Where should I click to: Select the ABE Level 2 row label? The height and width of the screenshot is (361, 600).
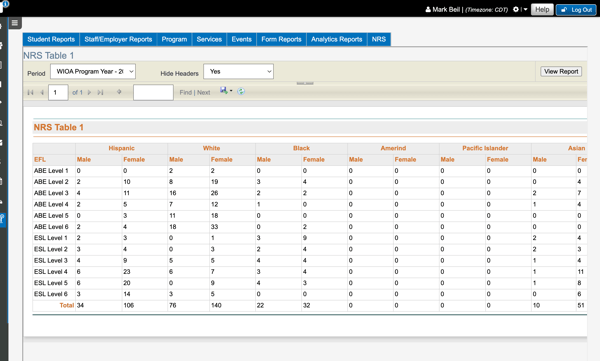51,182
